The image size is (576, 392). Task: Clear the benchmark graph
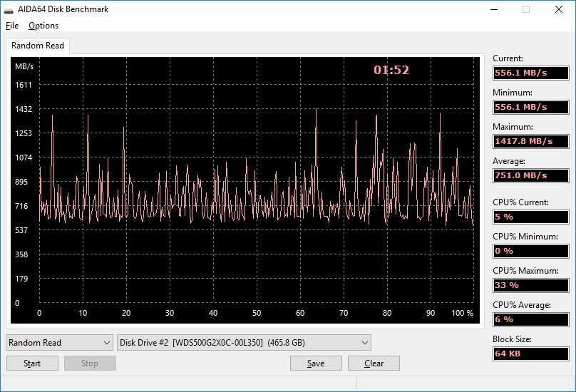(374, 363)
